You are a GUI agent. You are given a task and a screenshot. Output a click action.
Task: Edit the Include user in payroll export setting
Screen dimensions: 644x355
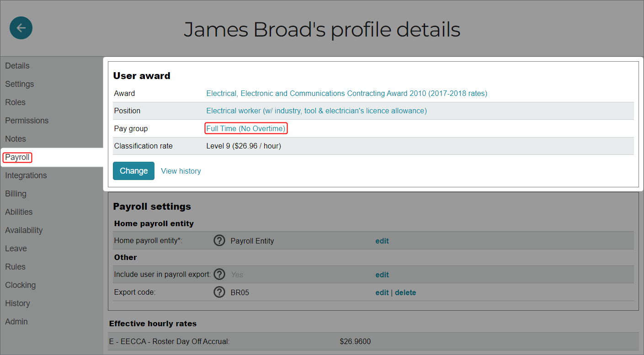tap(382, 274)
